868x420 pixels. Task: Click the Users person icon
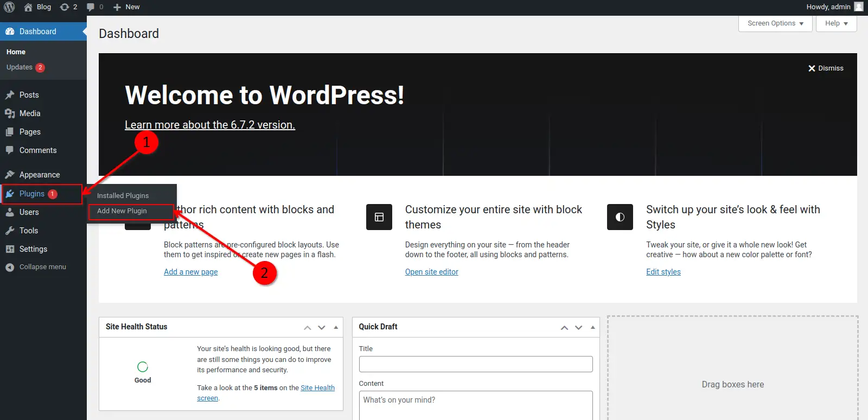tap(10, 212)
